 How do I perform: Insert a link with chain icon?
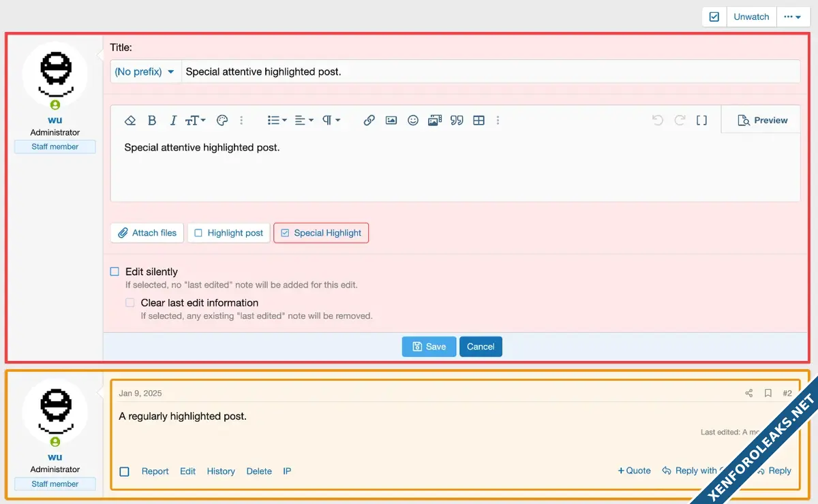pyautogui.click(x=369, y=121)
